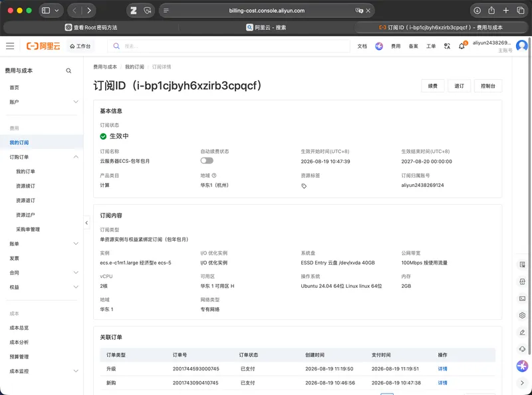The image size is (532, 395).
Task: Open the first icon in the right floating toolbar
Action: (x=522, y=265)
